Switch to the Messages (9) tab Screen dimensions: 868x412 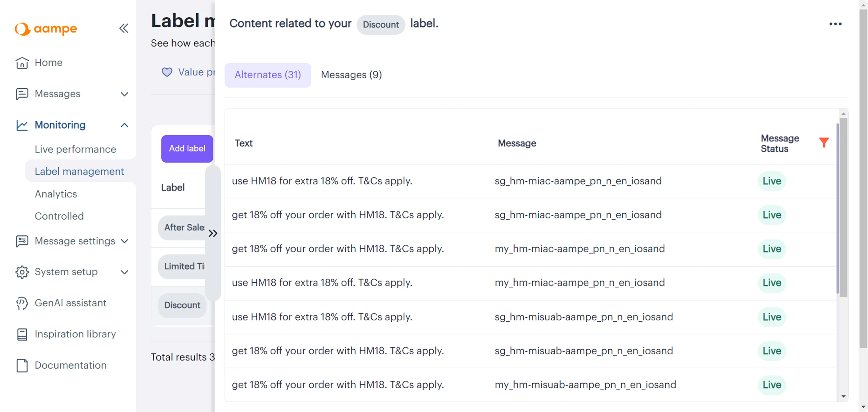click(x=351, y=75)
